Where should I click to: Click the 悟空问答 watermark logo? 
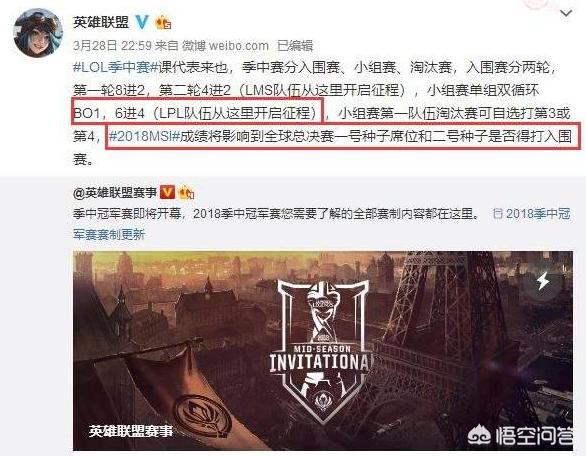[x=520, y=435]
